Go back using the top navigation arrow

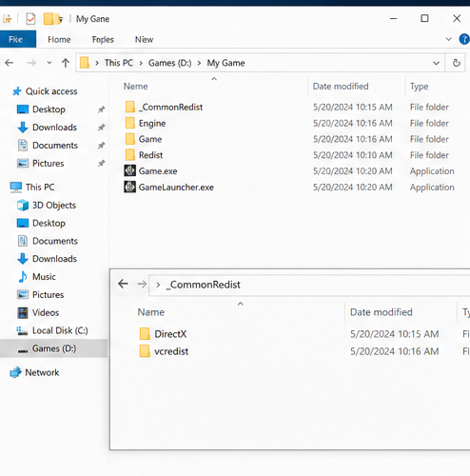click(x=10, y=63)
